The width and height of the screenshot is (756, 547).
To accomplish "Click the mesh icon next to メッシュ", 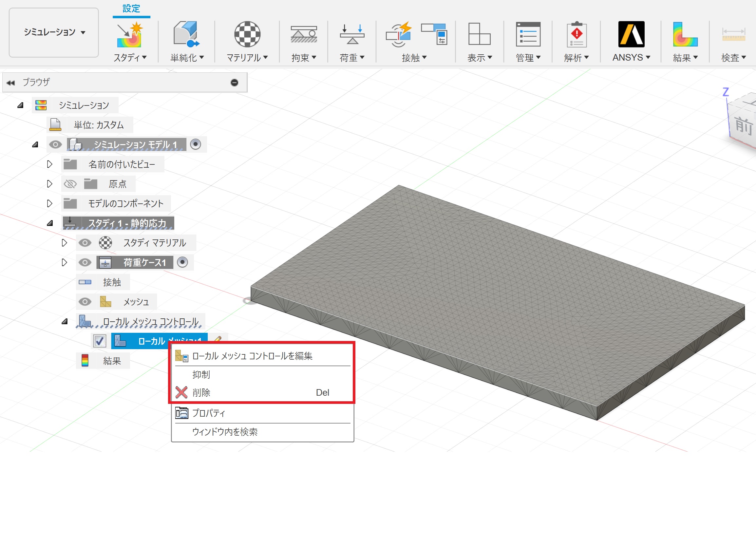I will [105, 302].
